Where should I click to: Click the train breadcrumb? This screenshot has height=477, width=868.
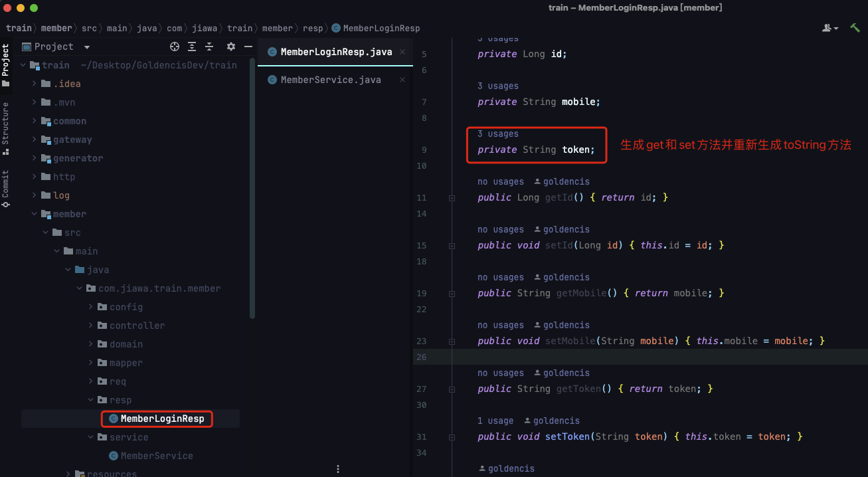pos(19,28)
